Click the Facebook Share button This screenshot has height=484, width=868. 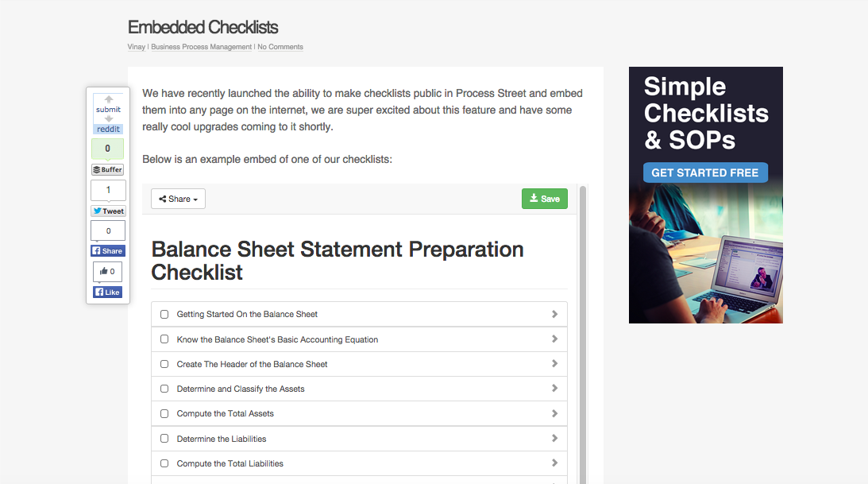[x=108, y=251]
